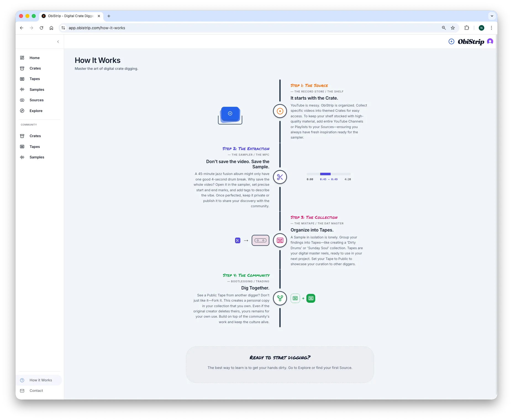The width and height of the screenshot is (513, 420).
Task: Click the scissors Extraction step icon
Action: coord(280,177)
